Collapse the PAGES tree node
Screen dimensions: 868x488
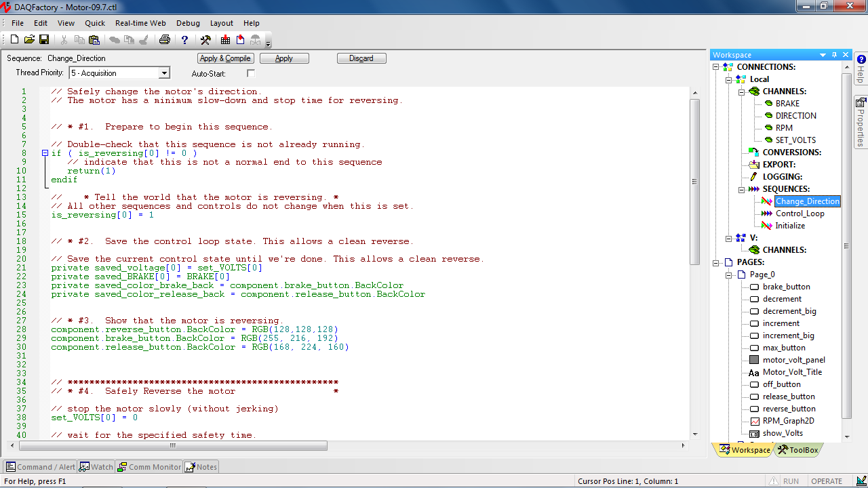pyautogui.click(x=716, y=262)
